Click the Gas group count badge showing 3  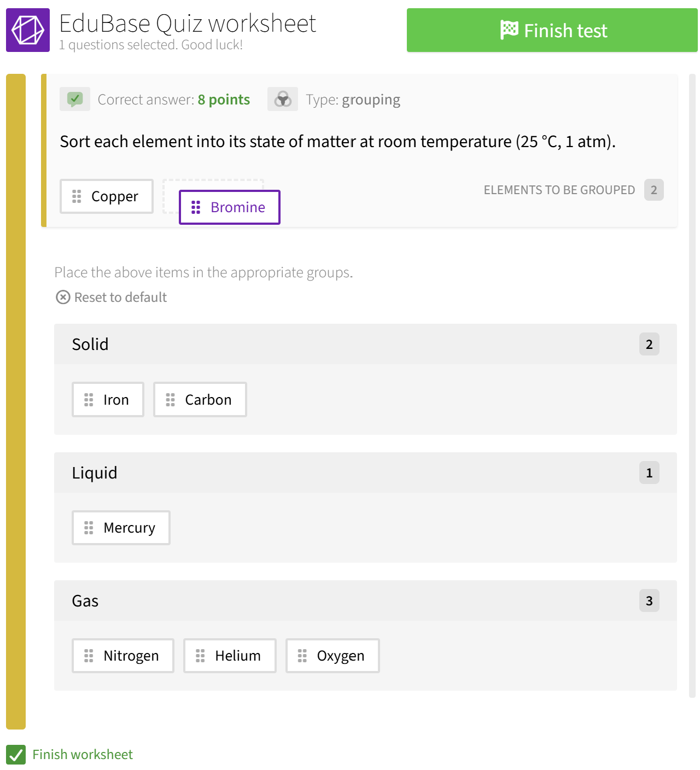tap(649, 600)
